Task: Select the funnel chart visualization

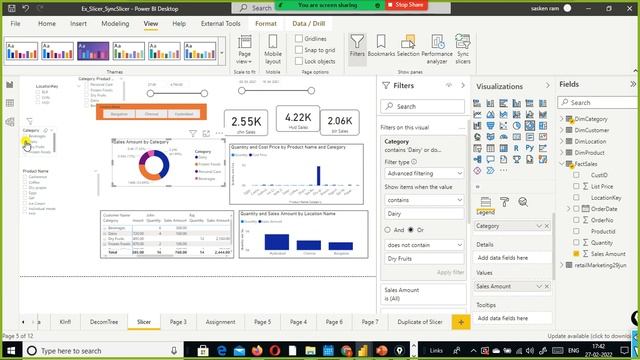Action: point(490,126)
